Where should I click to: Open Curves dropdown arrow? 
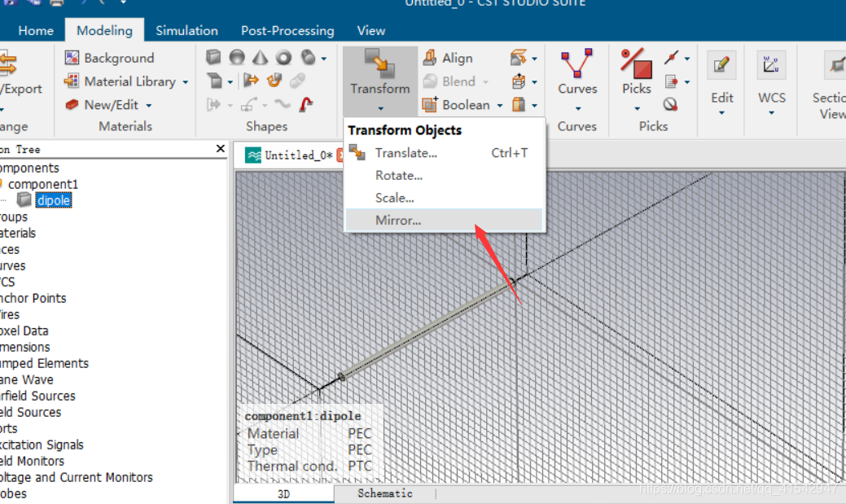point(578,108)
